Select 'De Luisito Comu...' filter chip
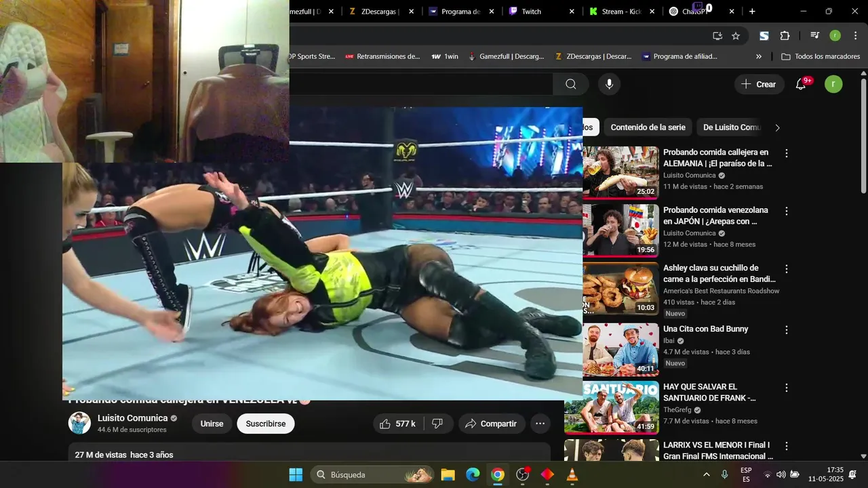Screen dimensions: 868x488 pyautogui.click(x=732, y=127)
